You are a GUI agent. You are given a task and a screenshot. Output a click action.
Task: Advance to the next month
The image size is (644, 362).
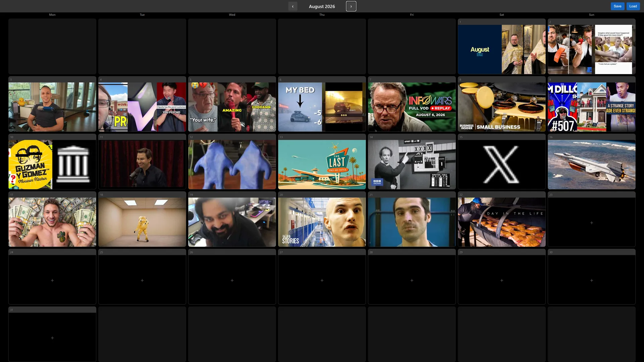pyautogui.click(x=351, y=6)
